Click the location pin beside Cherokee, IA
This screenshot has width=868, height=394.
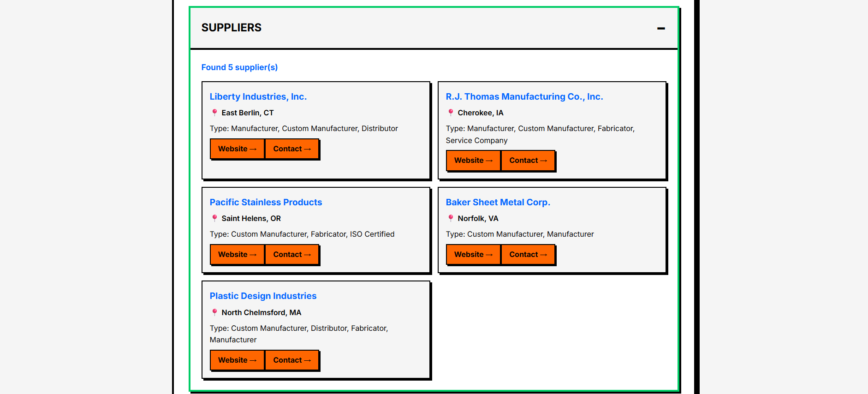(451, 113)
